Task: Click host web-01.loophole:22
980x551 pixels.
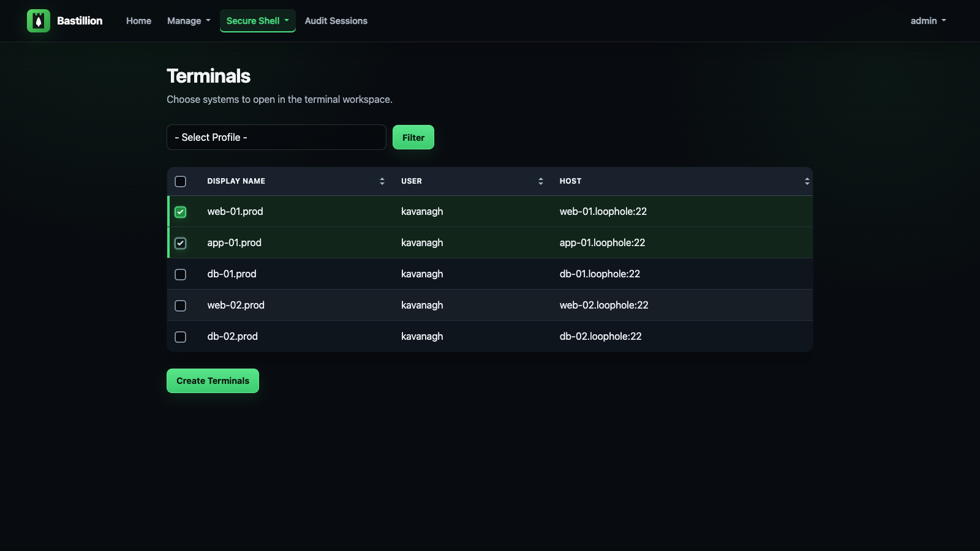Action: pos(603,211)
